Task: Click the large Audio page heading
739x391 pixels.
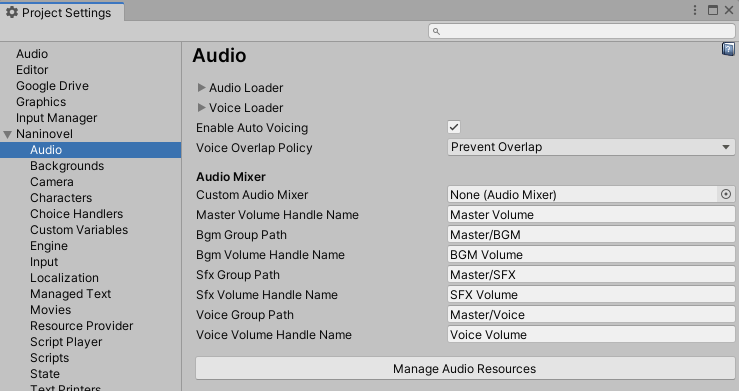Action: point(219,56)
